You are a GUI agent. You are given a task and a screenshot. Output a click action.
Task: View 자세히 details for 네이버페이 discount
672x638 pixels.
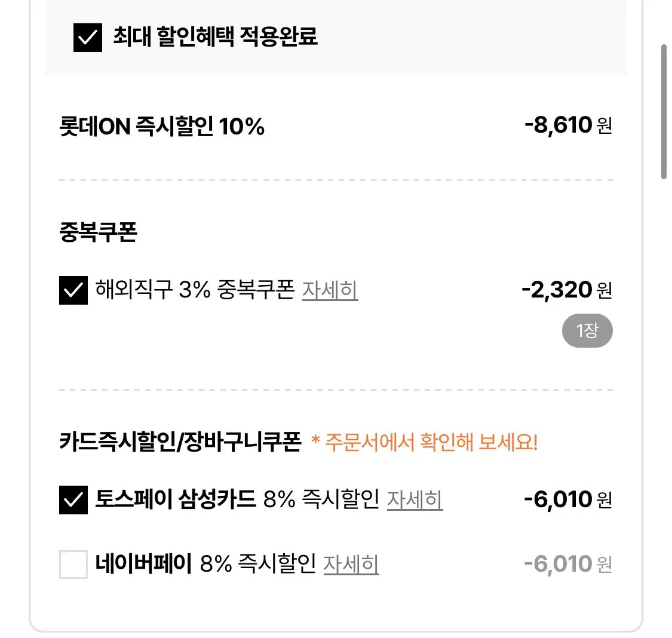[352, 563]
